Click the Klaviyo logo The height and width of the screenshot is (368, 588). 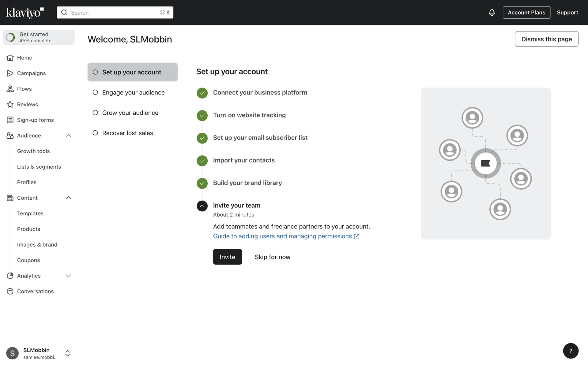25,13
